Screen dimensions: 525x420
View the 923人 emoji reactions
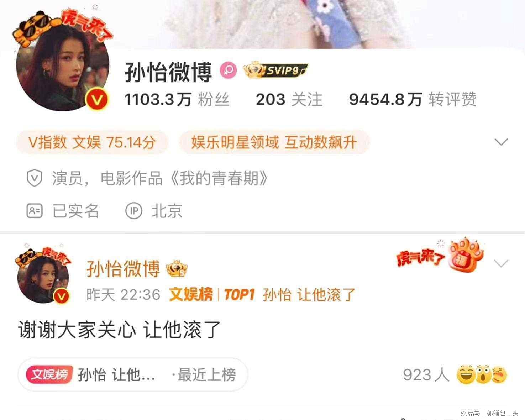tap(455, 374)
